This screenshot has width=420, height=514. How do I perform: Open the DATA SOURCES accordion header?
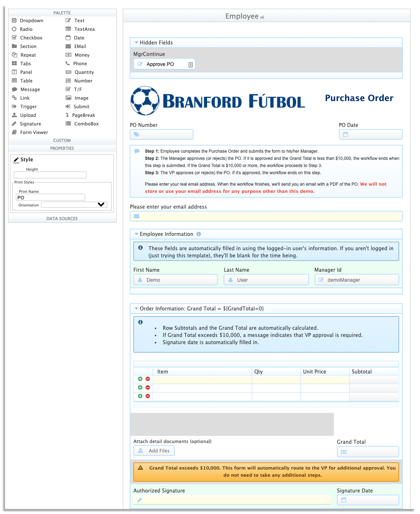(x=62, y=219)
